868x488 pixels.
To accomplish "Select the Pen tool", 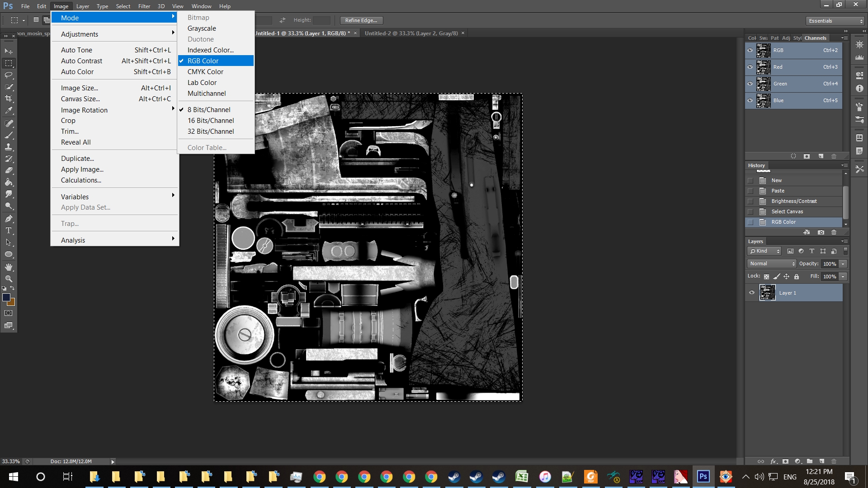I will [9, 219].
